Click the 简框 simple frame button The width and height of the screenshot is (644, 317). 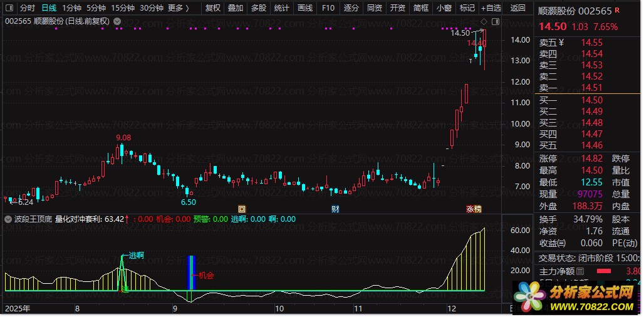tap(421, 8)
